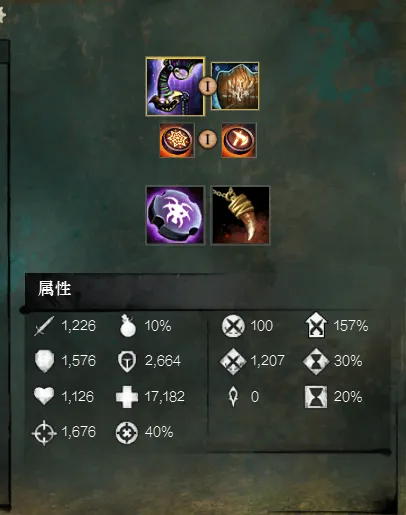Click the heart Vitality icon showing 1,126

click(x=44, y=396)
